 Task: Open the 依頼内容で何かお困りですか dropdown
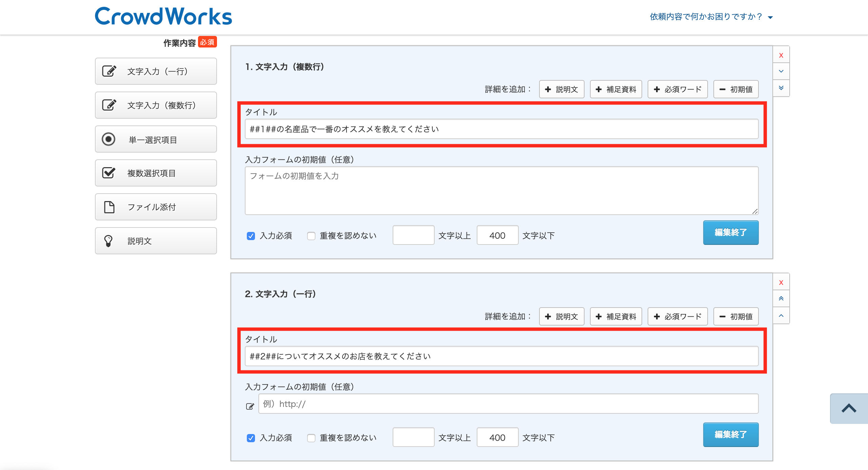[x=711, y=17]
